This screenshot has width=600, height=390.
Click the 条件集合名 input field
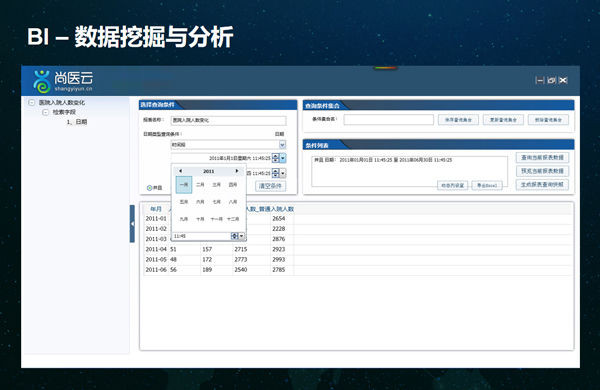[388, 120]
